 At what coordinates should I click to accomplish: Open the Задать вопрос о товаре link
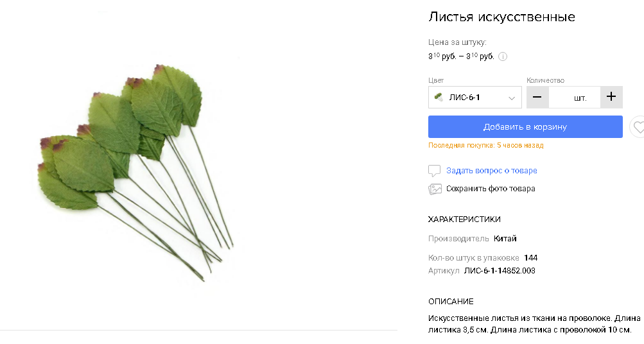(x=492, y=171)
